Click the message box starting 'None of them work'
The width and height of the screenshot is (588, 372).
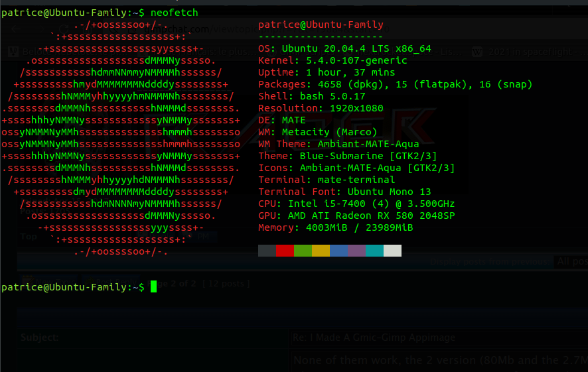439,361
